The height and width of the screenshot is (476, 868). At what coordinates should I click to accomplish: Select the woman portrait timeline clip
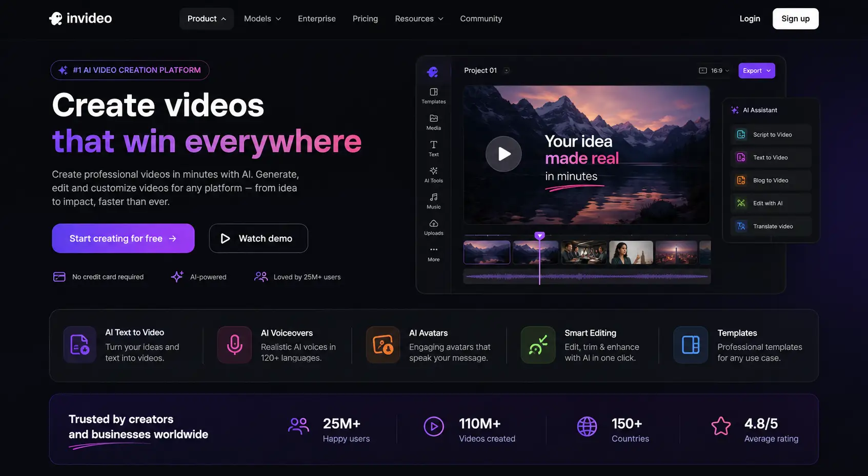click(x=631, y=252)
